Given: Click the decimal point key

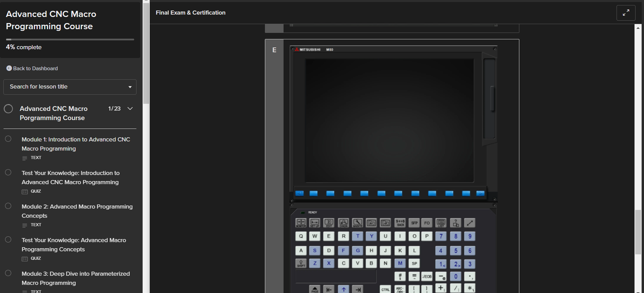Looking at the screenshot, I should [x=470, y=276].
